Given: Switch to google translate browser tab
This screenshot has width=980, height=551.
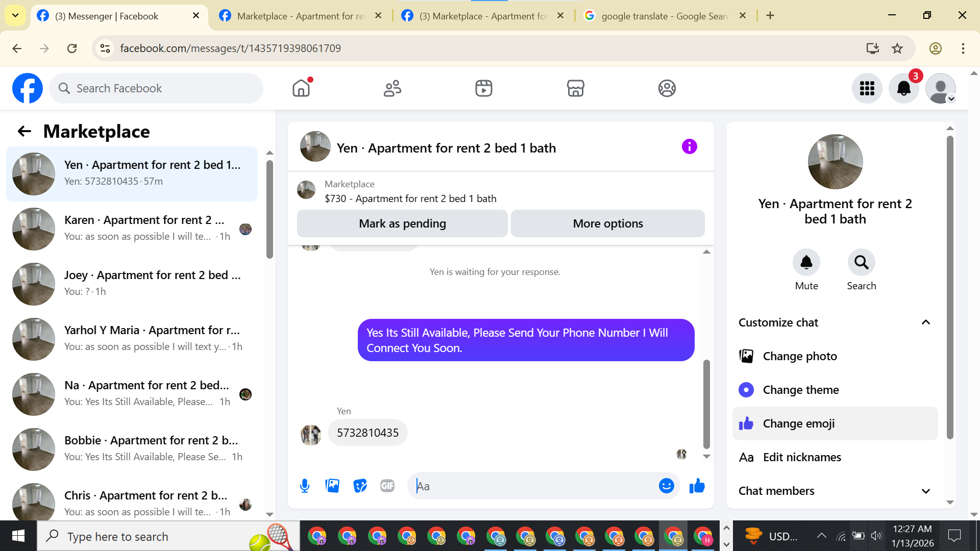Looking at the screenshot, I should pos(664,16).
